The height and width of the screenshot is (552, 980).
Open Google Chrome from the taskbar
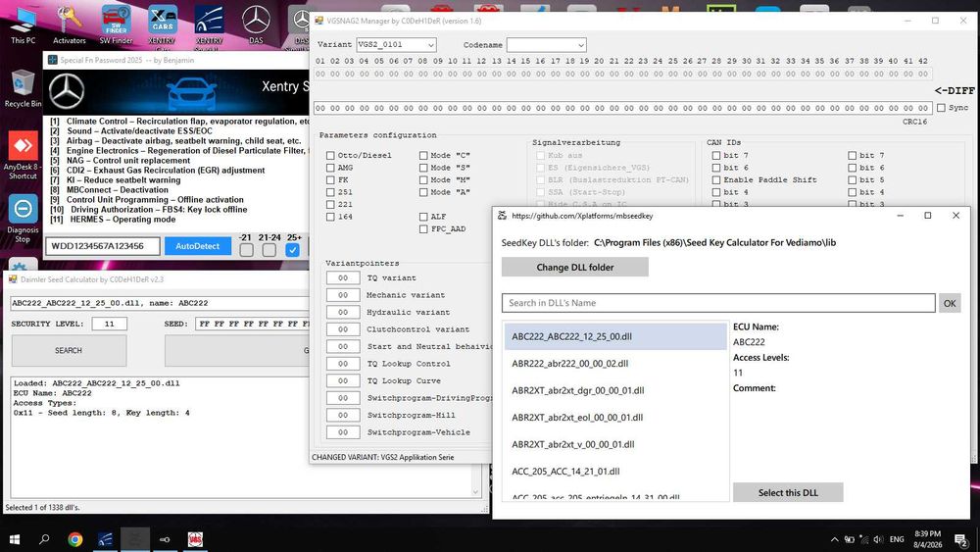[75, 539]
